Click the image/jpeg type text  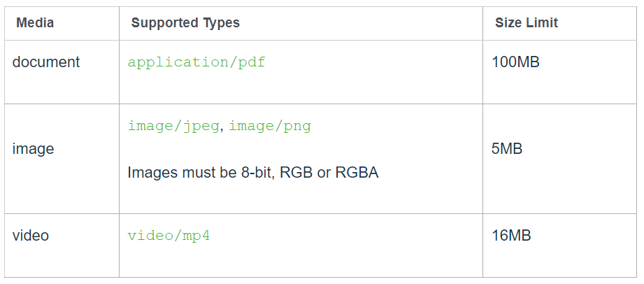(173, 126)
